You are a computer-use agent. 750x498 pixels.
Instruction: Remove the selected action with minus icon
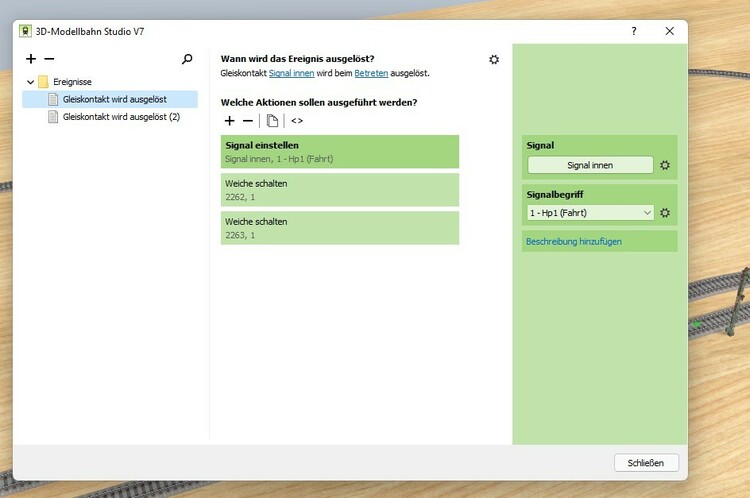248,121
